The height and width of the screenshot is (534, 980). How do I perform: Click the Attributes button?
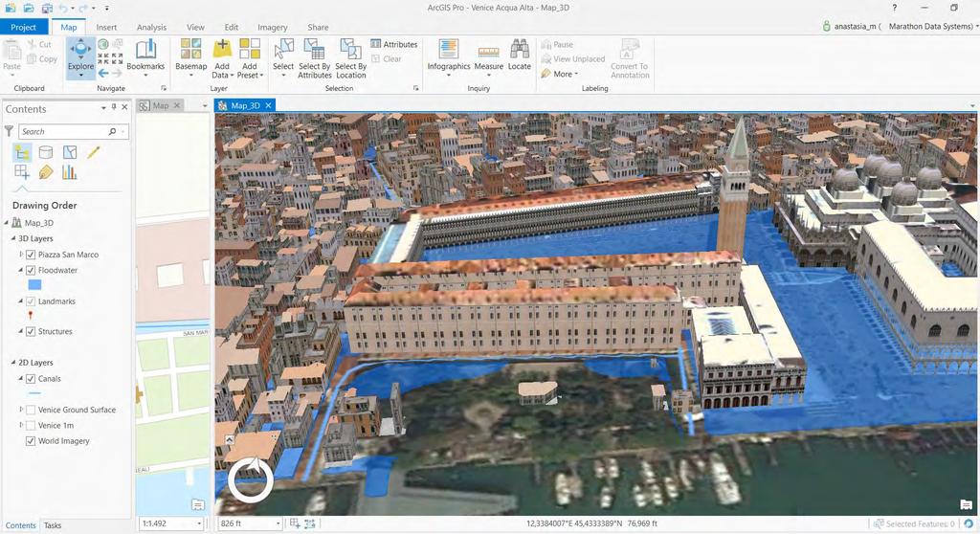pyautogui.click(x=393, y=44)
